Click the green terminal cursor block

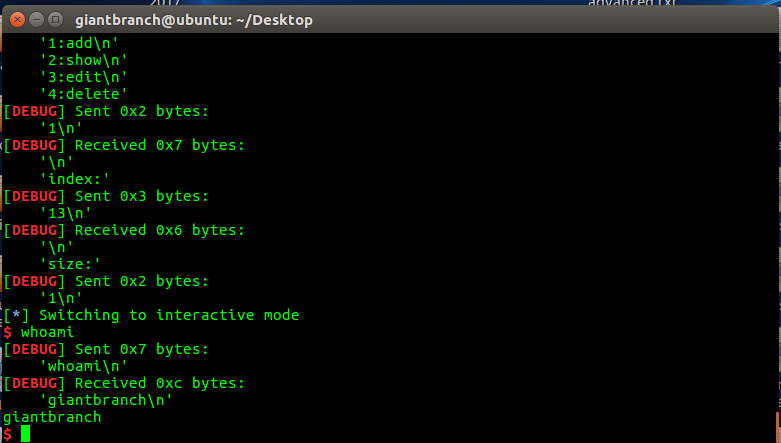(x=25, y=433)
